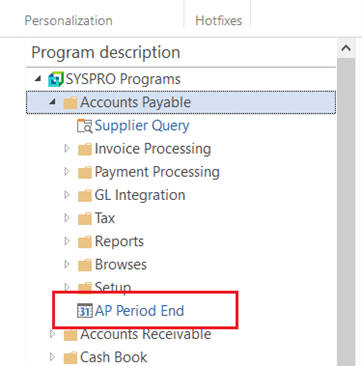
Task: Click the scrollbar up arrow
Action: pos(346,49)
